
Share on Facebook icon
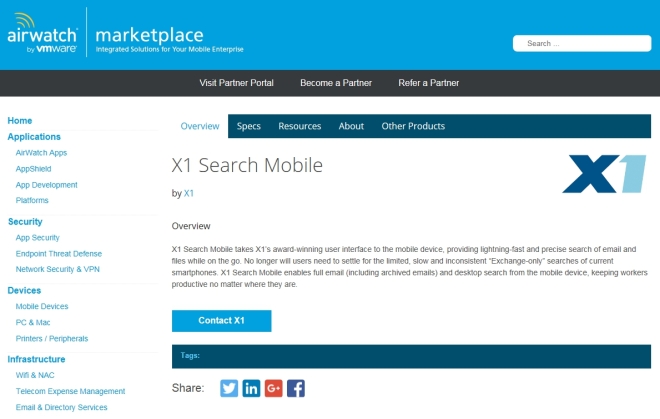pyautogui.click(x=296, y=388)
